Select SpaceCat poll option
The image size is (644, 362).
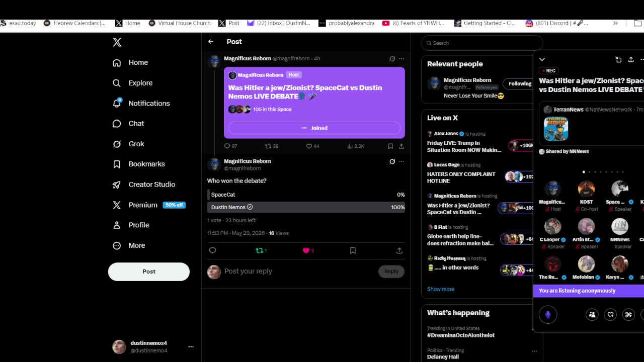306,195
